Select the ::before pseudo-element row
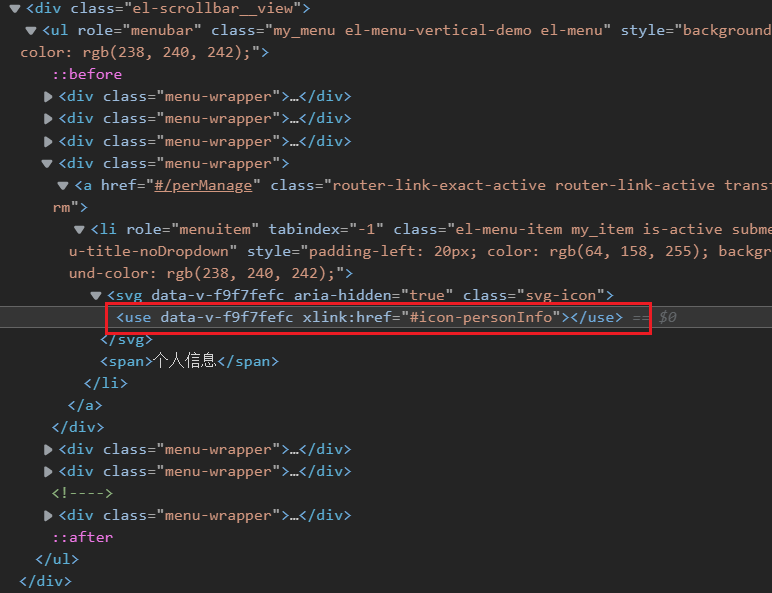 click(87, 74)
